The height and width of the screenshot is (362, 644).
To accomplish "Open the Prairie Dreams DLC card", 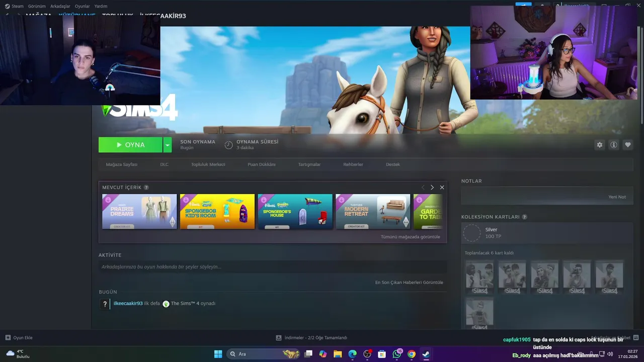I will point(139,212).
